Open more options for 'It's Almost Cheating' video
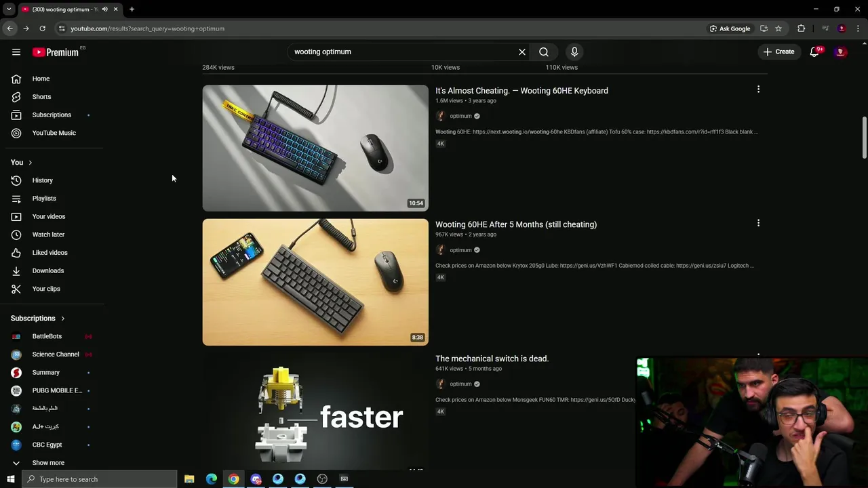This screenshot has width=868, height=488. pos(758,89)
